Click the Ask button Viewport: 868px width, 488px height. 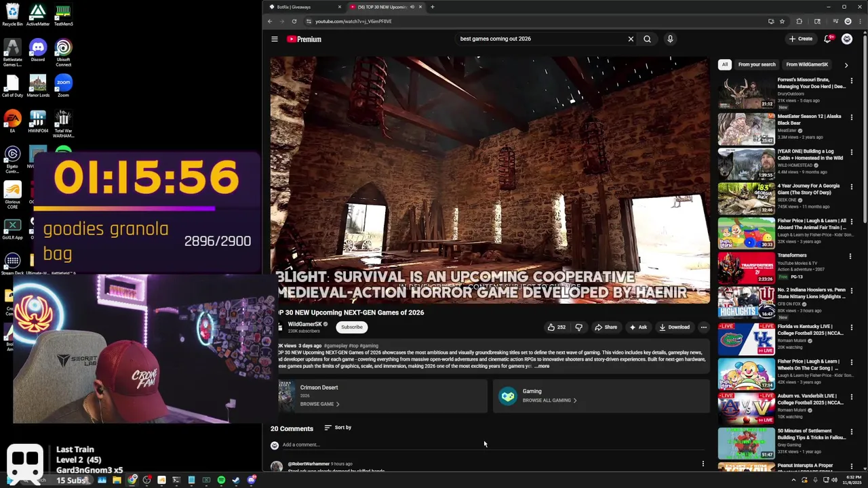click(x=638, y=327)
